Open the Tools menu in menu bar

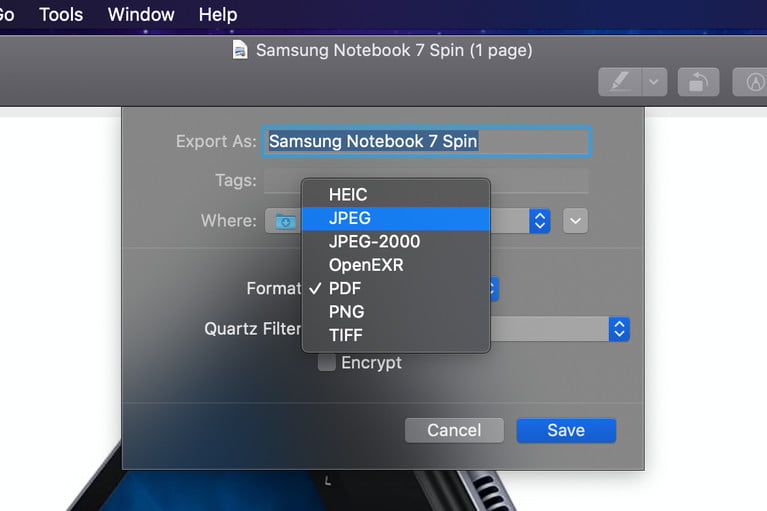coord(61,15)
